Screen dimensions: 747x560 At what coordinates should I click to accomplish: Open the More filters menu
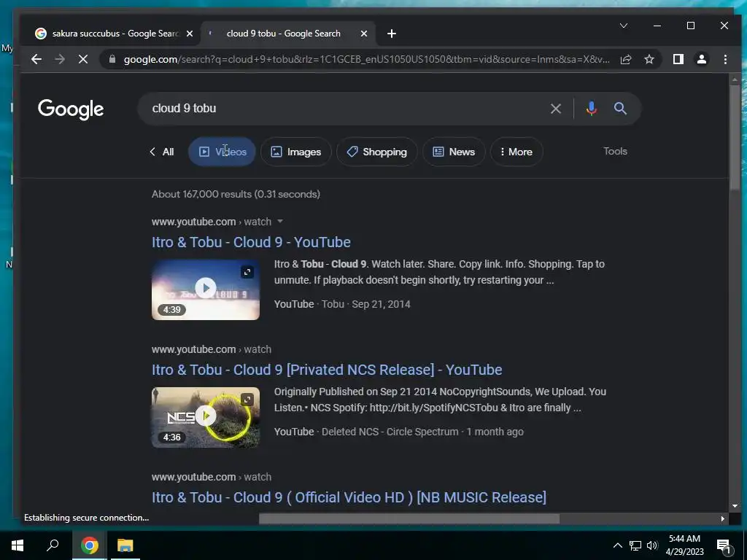click(x=516, y=152)
